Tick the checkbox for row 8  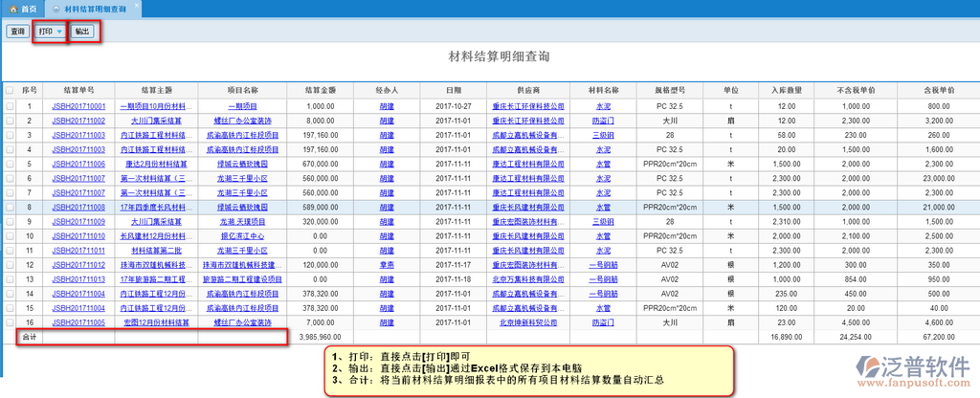click(10, 207)
